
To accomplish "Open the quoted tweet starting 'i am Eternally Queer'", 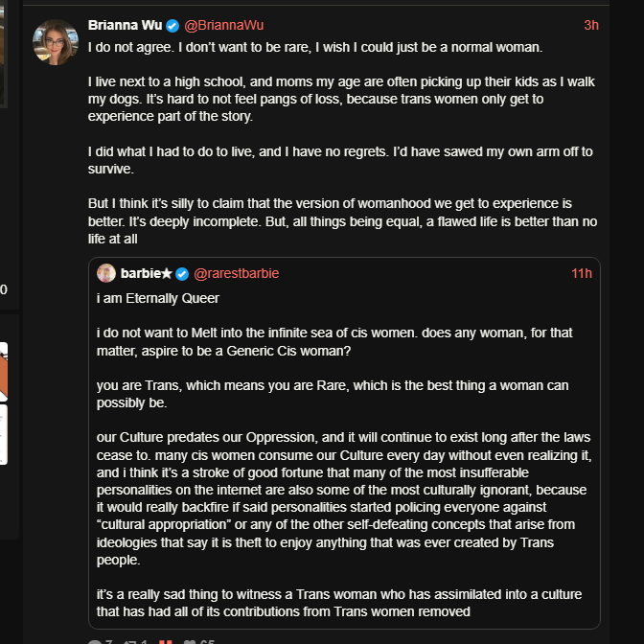I will pos(344,443).
